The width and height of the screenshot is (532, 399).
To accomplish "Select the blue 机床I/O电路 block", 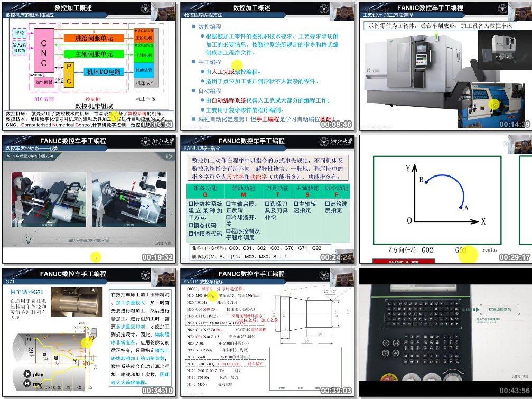I will [x=104, y=71].
